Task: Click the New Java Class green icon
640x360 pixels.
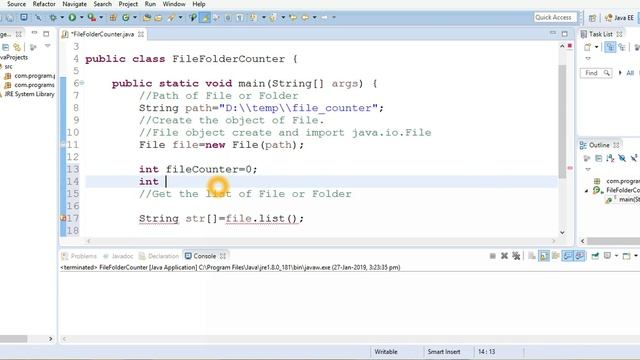Action: pos(126,18)
